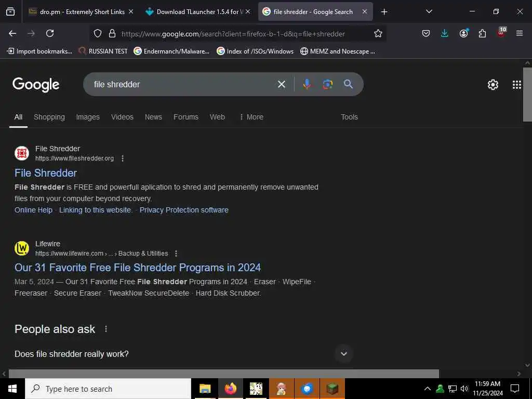Open Firefox application hamburger menu
532x399 pixels.
click(x=520, y=33)
